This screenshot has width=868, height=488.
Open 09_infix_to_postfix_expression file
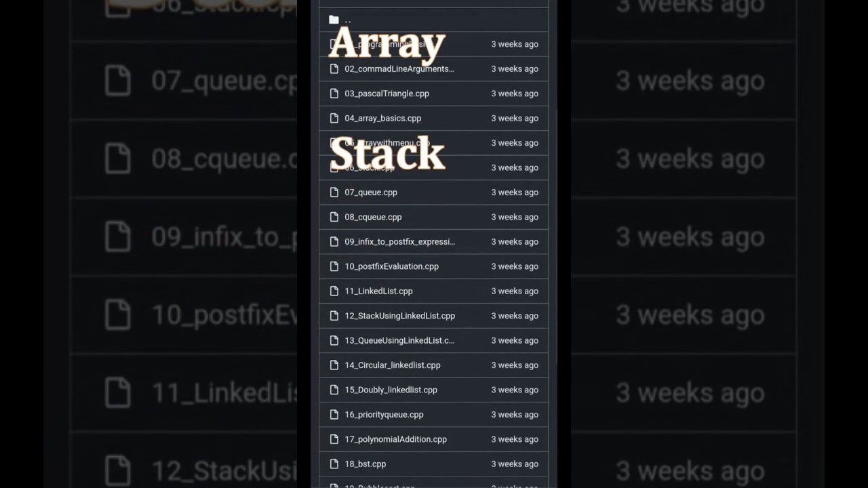click(399, 242)
